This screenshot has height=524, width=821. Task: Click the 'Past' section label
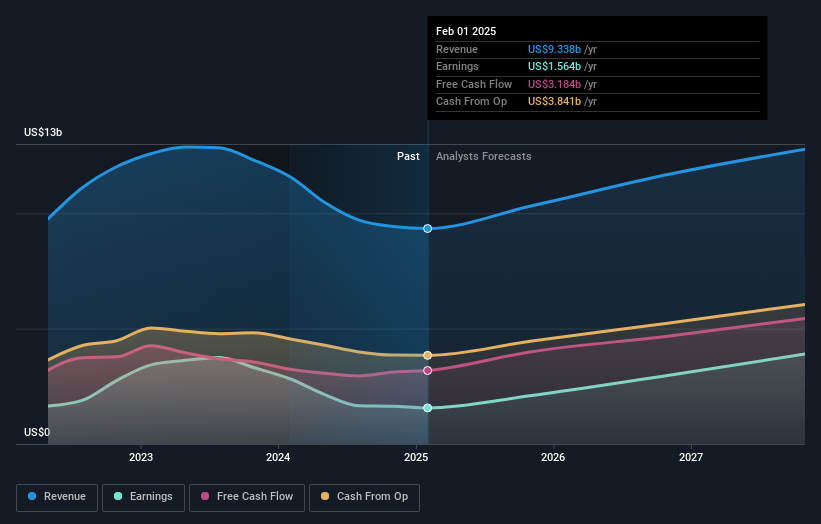(408, 156)
